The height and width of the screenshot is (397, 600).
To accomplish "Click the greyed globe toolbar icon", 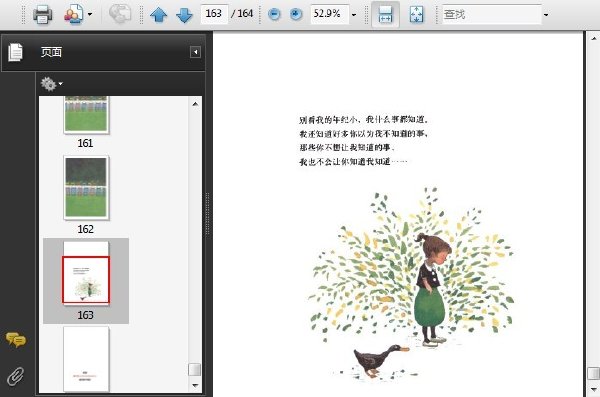I will [x=119, y=14].
